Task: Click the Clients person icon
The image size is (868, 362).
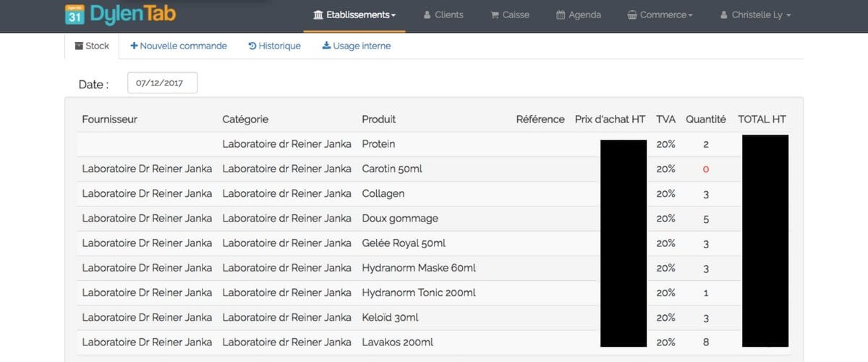Action: coord(427,14)
